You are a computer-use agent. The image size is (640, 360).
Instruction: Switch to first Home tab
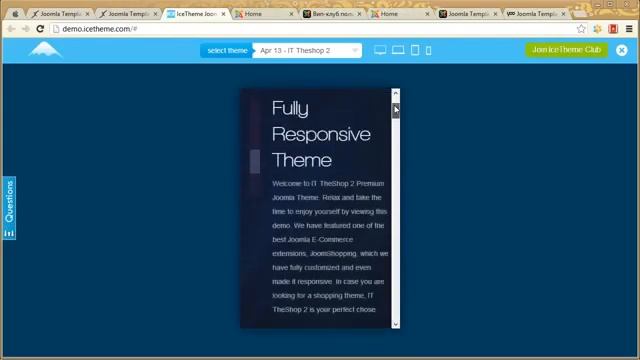point(264,14)
